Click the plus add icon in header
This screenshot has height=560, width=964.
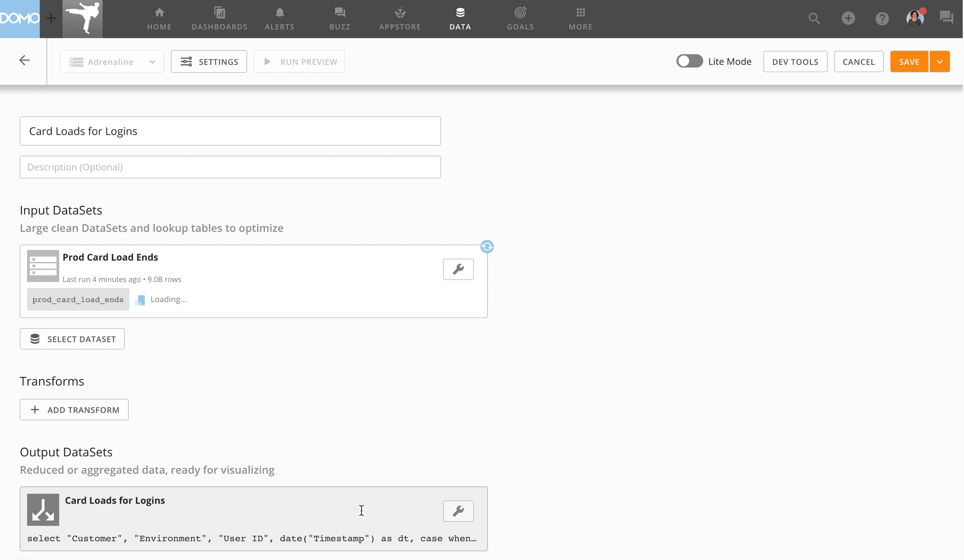pos(848,18)
